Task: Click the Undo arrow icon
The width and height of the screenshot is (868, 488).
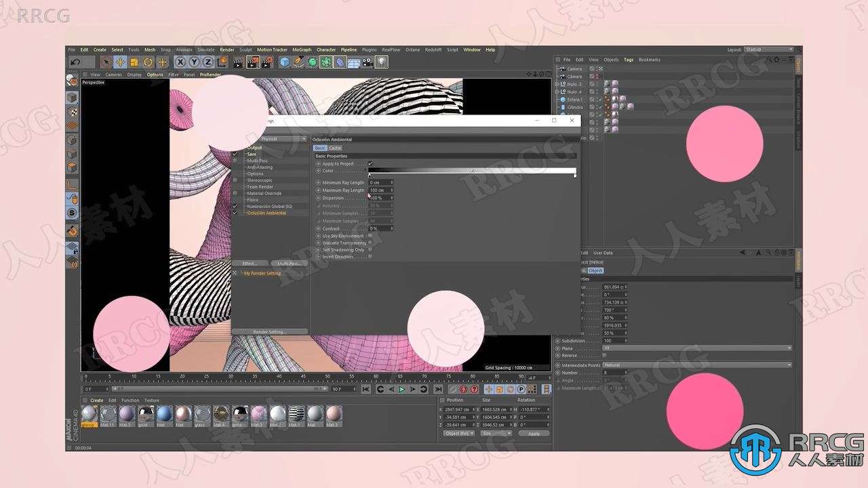Action: (x=75, y=62)
